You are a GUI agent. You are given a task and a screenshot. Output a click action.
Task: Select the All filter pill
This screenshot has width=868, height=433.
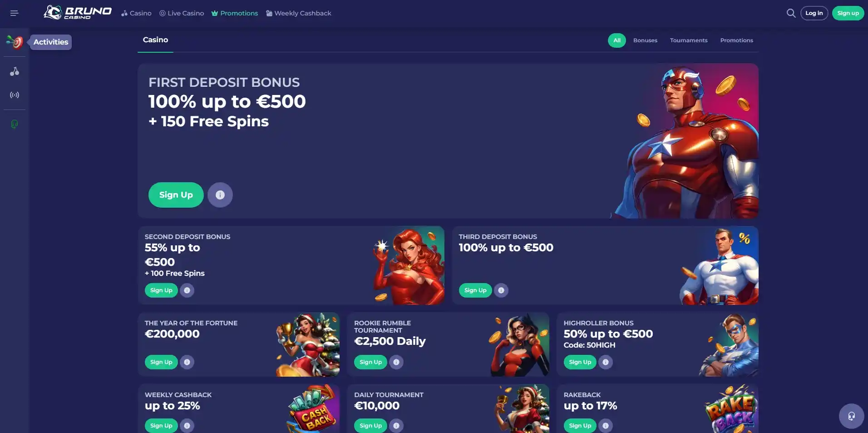[617, 40]
